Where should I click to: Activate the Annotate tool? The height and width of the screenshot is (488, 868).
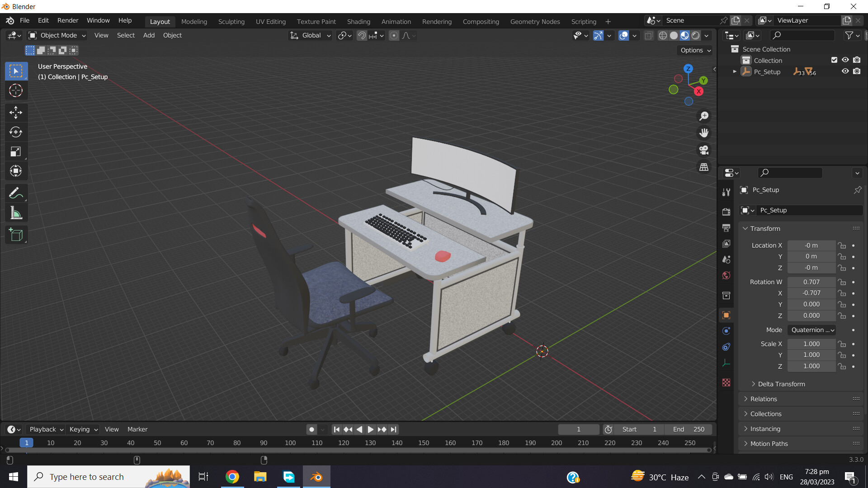click(x=16, y=193)
